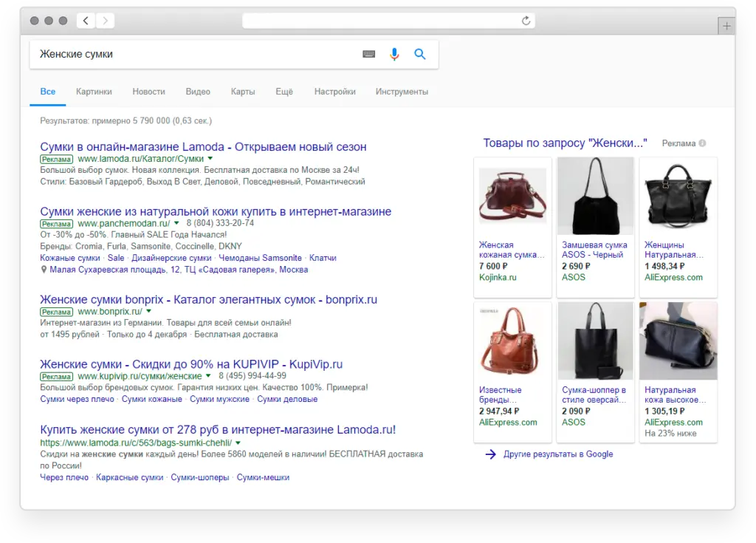Switch to the Видео tab
Viewport: 756px width, 543px height.
coord(198,92)
